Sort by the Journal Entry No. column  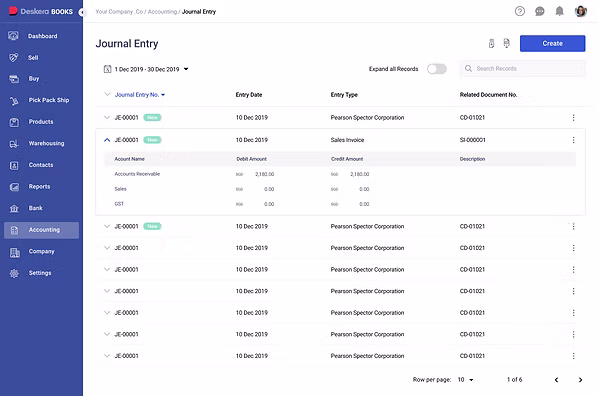pos(140,95)
